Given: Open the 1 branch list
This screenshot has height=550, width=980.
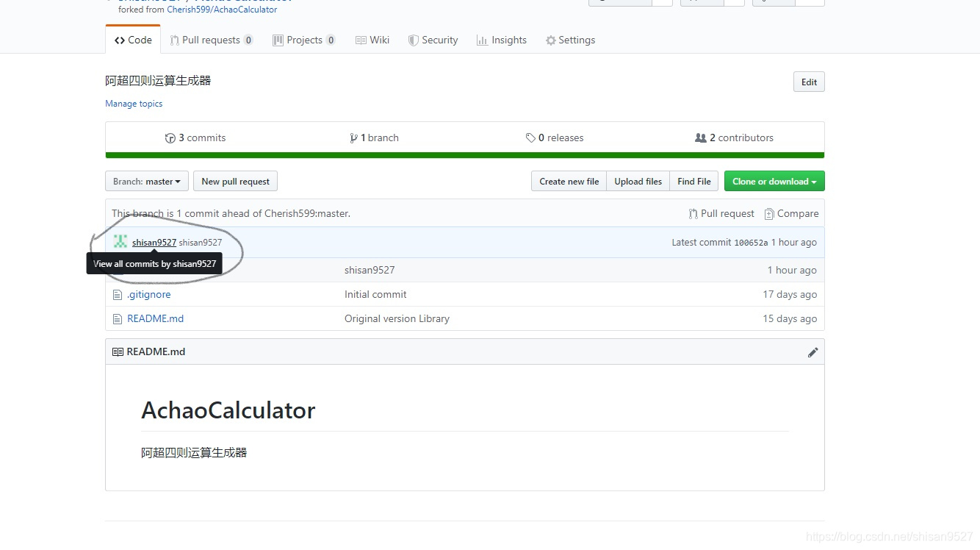Looking at the screenshot, I should 375,137.
